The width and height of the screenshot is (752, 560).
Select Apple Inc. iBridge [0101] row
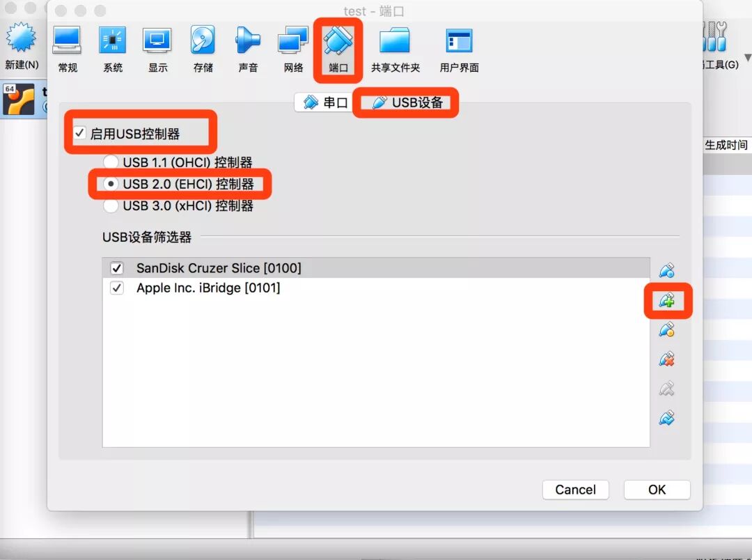tap(376, 288)
